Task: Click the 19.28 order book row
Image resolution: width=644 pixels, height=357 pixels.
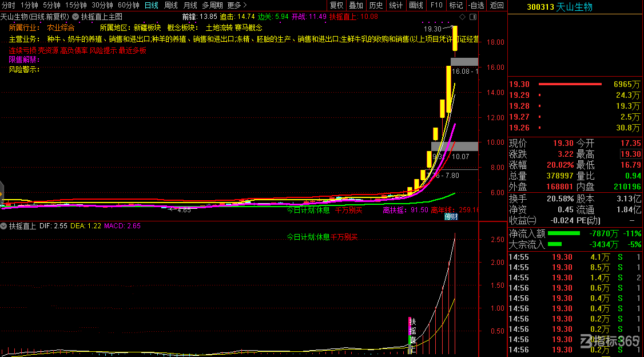Action: tap(574, 106)
